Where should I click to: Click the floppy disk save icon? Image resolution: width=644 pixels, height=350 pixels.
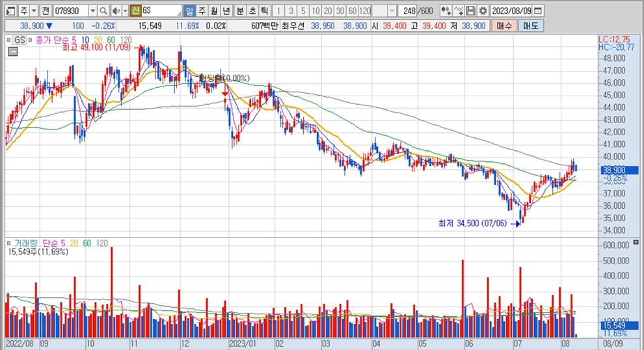click(470, 11)
